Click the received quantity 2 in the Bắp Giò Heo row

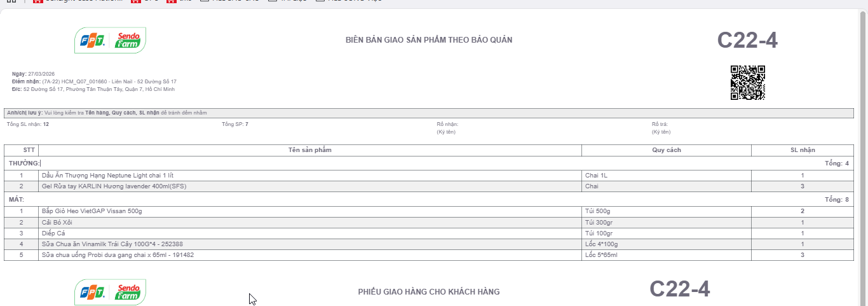803,211
